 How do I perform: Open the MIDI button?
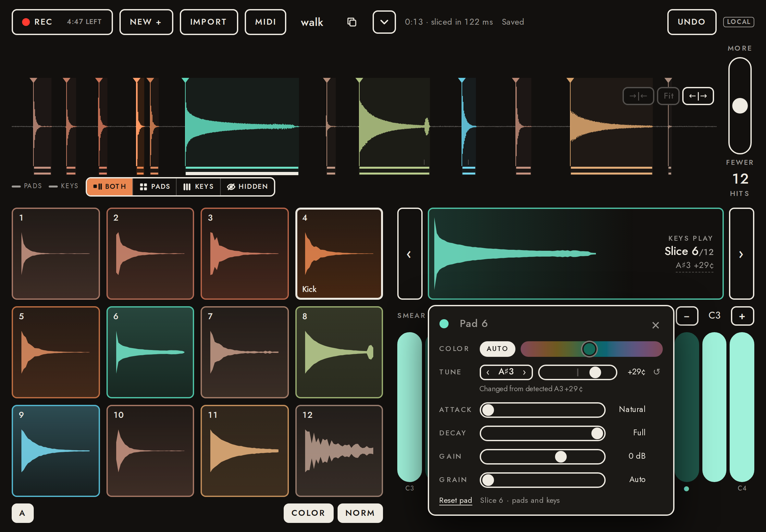pos(266,22)
